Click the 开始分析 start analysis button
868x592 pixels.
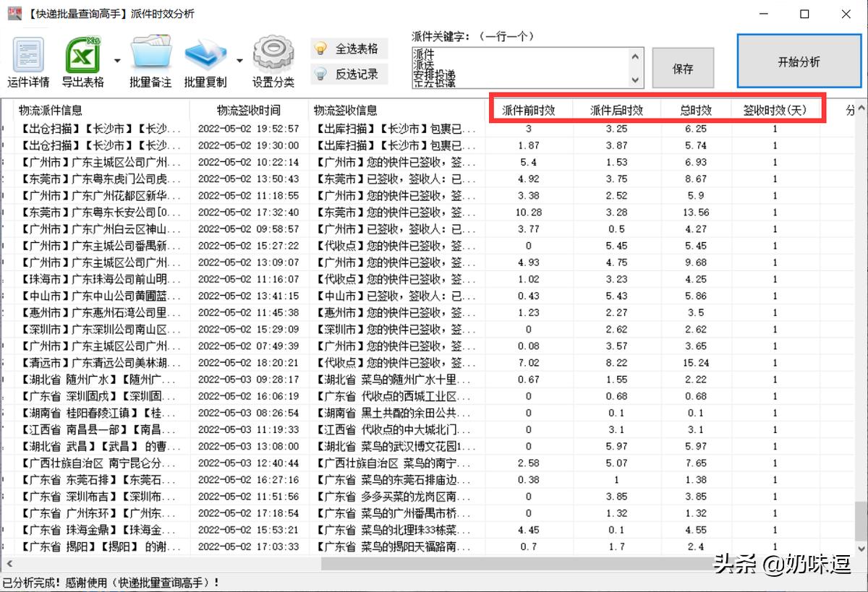click(x=799, y=61)
